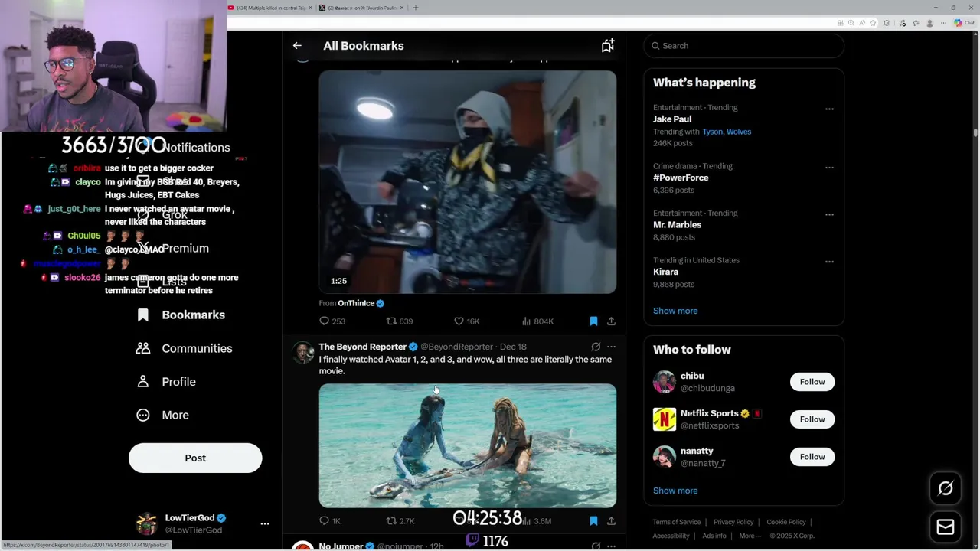Screen dimensions: 980x551
Task: Open options for the #PowerForce trend
Action: click(829, 167)
